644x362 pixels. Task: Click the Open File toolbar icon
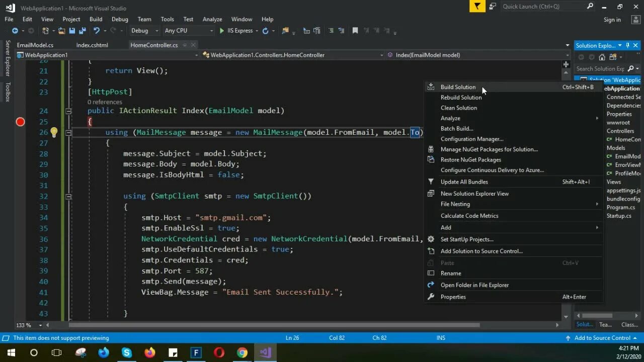(x=61, y=31)
